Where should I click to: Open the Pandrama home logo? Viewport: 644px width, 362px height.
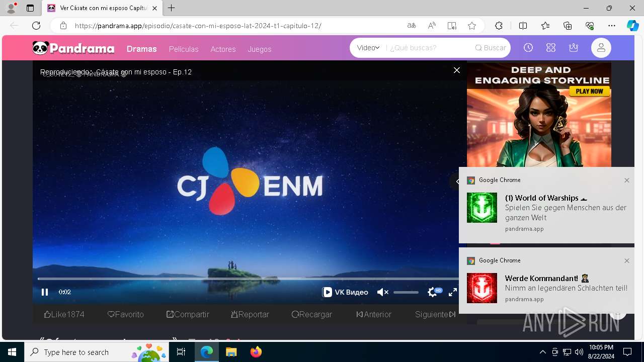(x=73, y=48)
